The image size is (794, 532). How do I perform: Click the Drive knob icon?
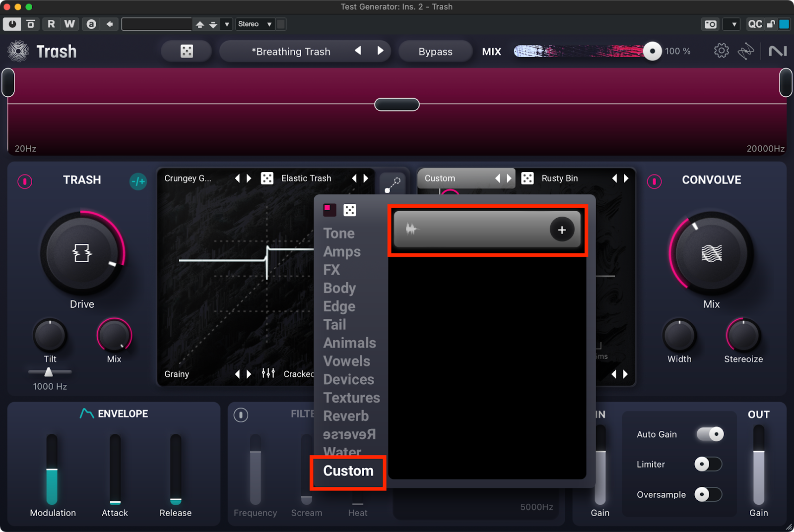(82, 253)
